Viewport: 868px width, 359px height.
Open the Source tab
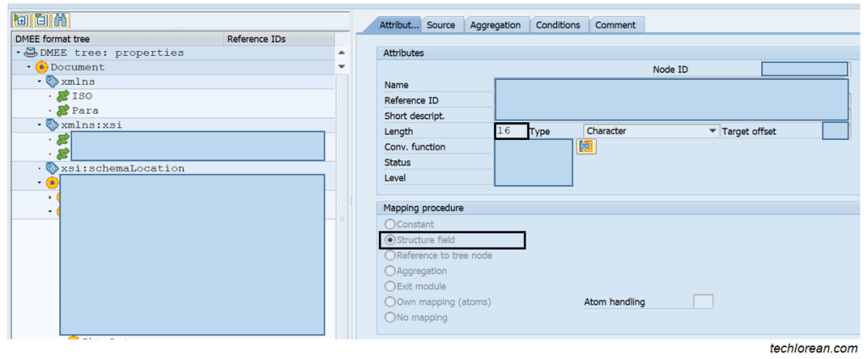tap(441, 25)
